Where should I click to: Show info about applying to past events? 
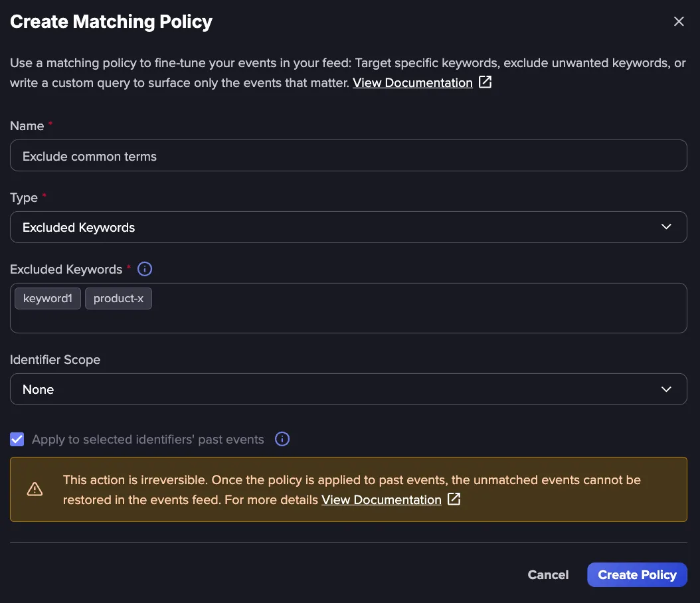point(282,439)
